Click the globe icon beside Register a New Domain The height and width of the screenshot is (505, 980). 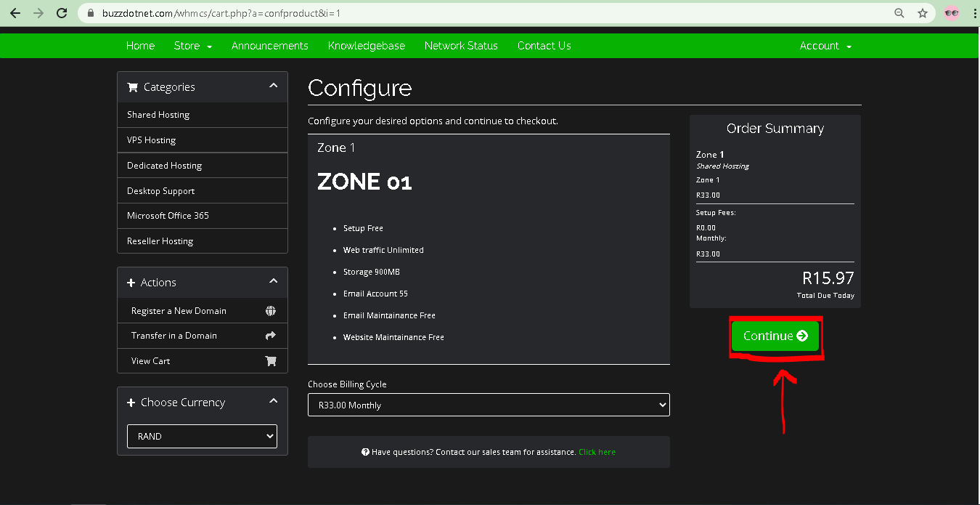click(x=271, y=311)
